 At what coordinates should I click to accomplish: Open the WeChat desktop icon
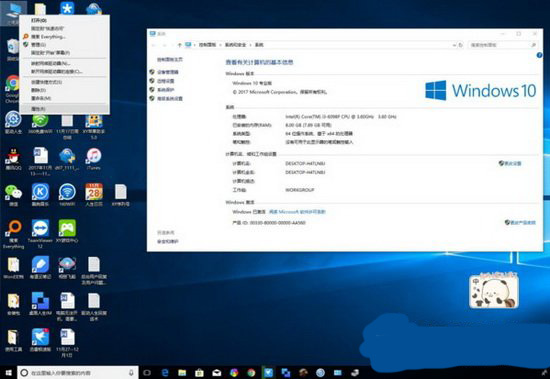point(13,195)
